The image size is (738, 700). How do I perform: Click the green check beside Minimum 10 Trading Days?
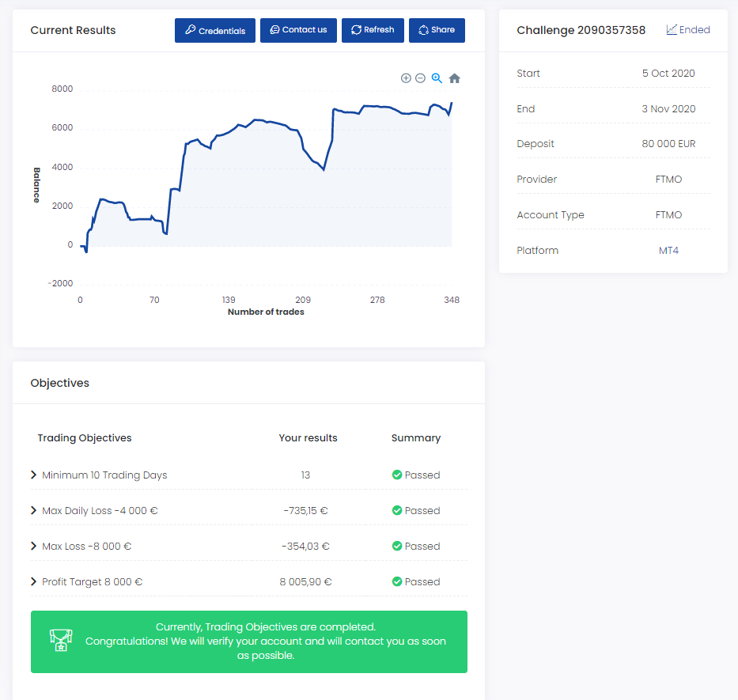[397, 475]
